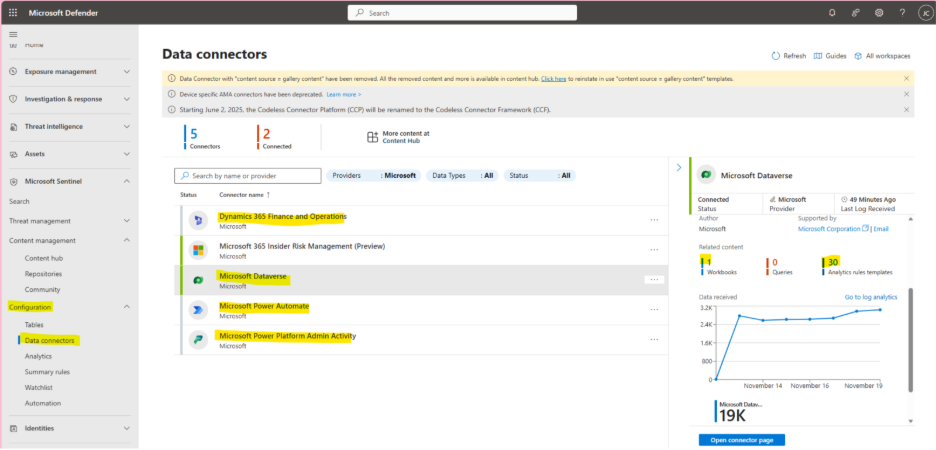The image size is (936, 450).
Task: Sort by Connector name column header
Action: coord(244,195)
